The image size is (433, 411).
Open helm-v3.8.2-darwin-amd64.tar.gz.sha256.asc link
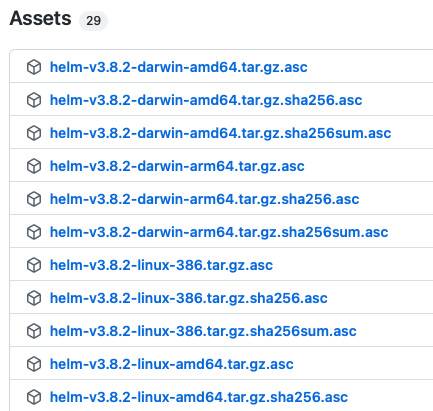(206, 100)
